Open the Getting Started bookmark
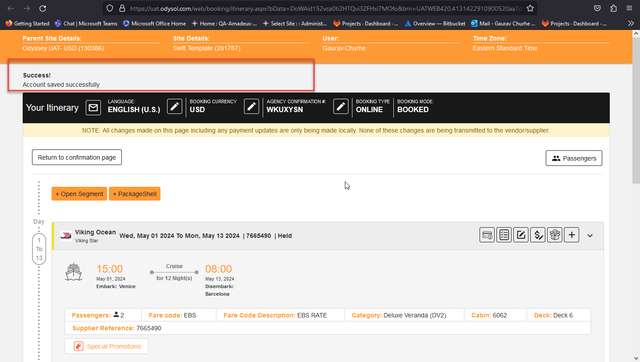The width and height of the screenshot is (640, 362). tap(27, 23)
